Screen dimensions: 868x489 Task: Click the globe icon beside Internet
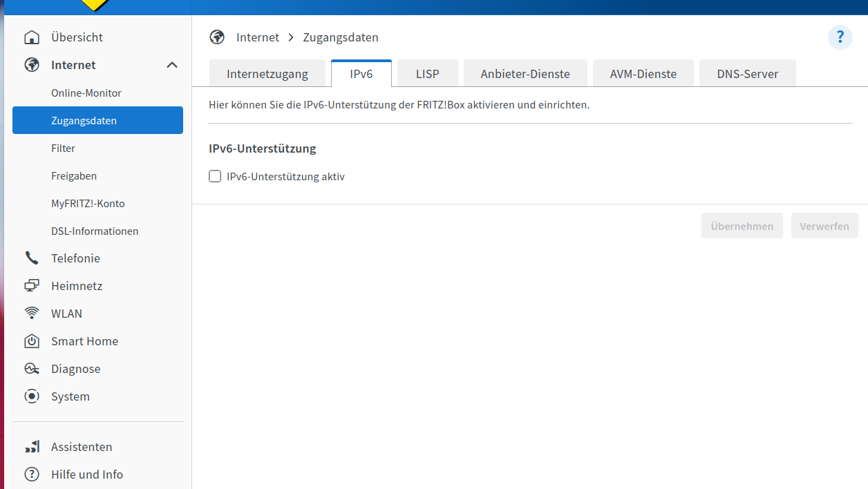tap(32, 64)
